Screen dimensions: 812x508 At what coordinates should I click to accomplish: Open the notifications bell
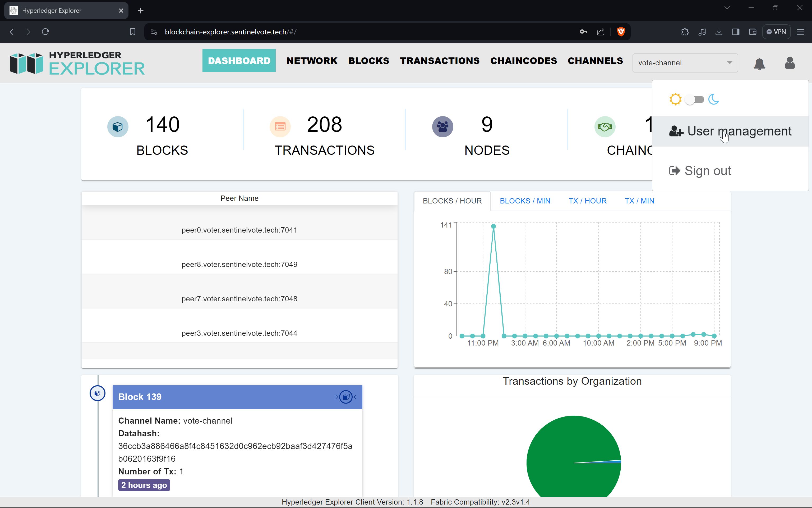pos(759,63)
